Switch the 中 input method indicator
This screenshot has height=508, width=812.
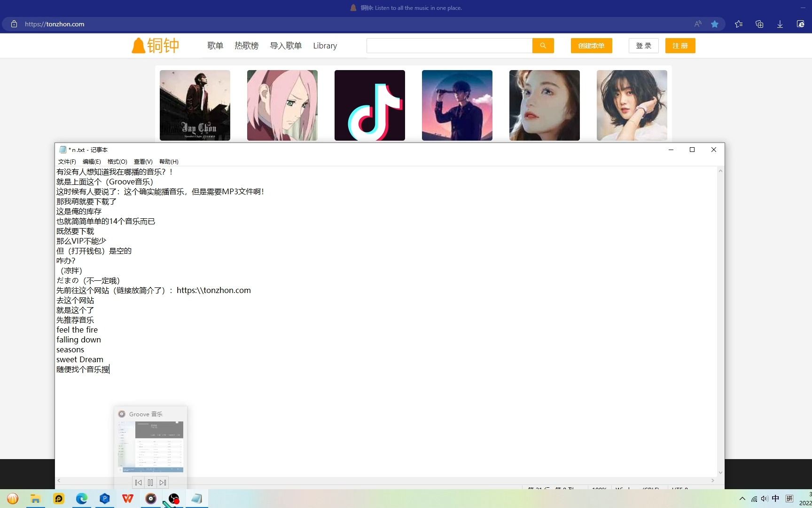pos(775,499)
